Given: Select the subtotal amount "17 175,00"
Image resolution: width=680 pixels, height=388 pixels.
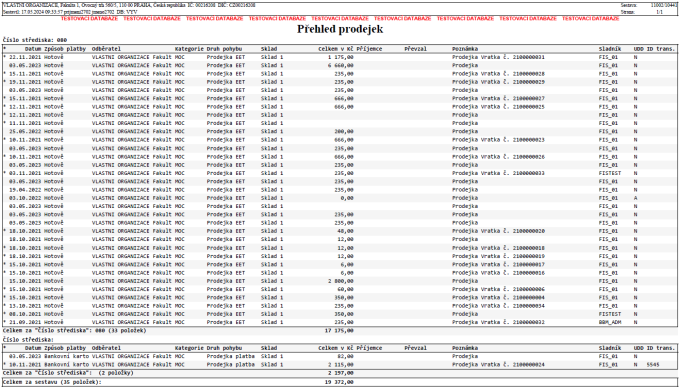Looking at the screenshot, I should click(339, 330).
